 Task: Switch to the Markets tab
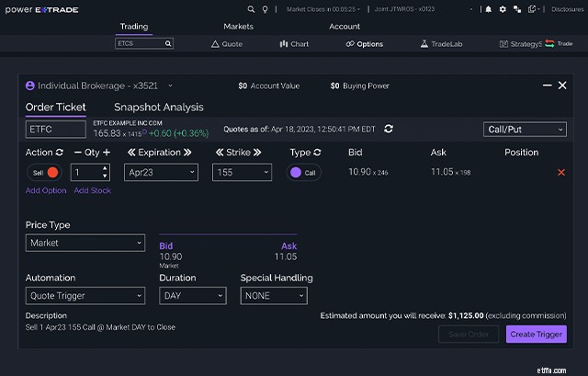pos(238,27)
